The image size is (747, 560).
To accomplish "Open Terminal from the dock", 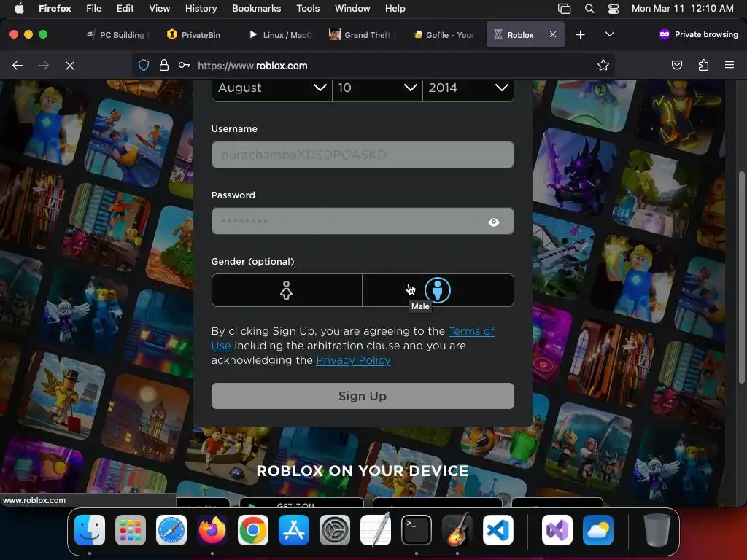I will 417,530.
